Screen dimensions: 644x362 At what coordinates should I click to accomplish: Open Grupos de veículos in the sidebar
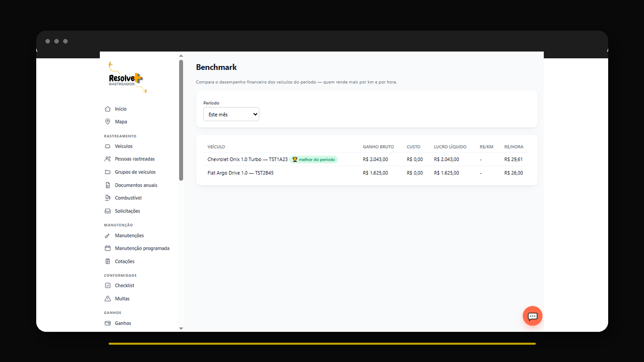click(x=135, y=172)
